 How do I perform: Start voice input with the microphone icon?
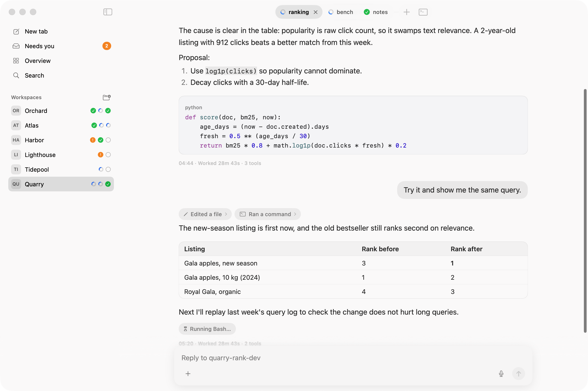point(501,374)
